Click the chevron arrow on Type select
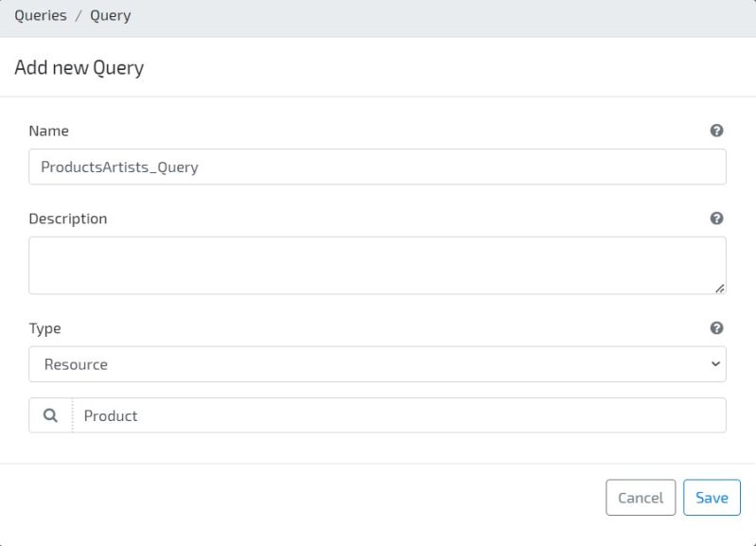This screenshot has height=546, width=756. coord(715,364)
